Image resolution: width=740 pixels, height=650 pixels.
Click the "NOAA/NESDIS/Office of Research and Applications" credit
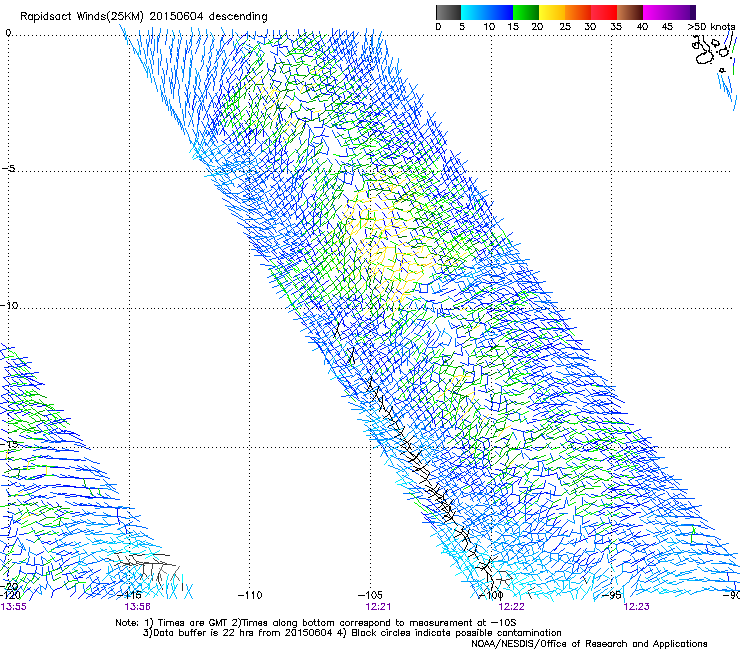coord(589,644)
